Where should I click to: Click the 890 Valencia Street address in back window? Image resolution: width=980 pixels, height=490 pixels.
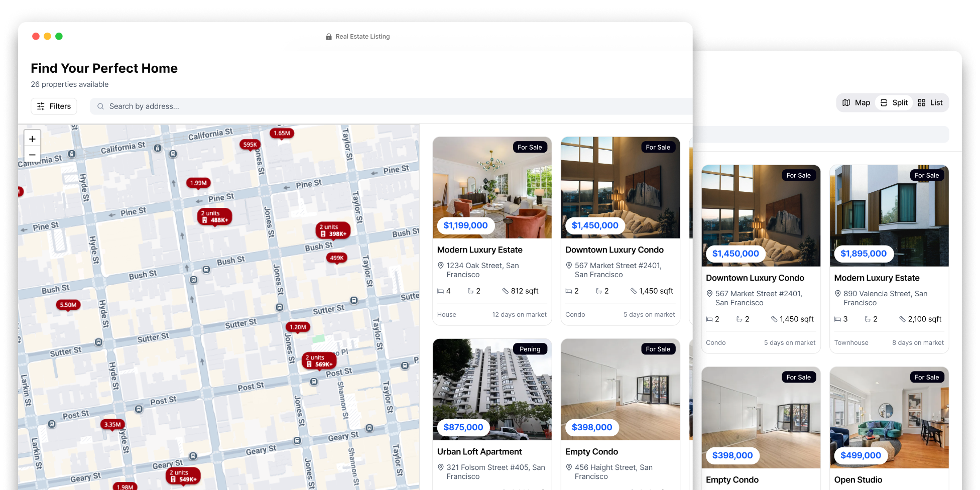click(885, 298)
